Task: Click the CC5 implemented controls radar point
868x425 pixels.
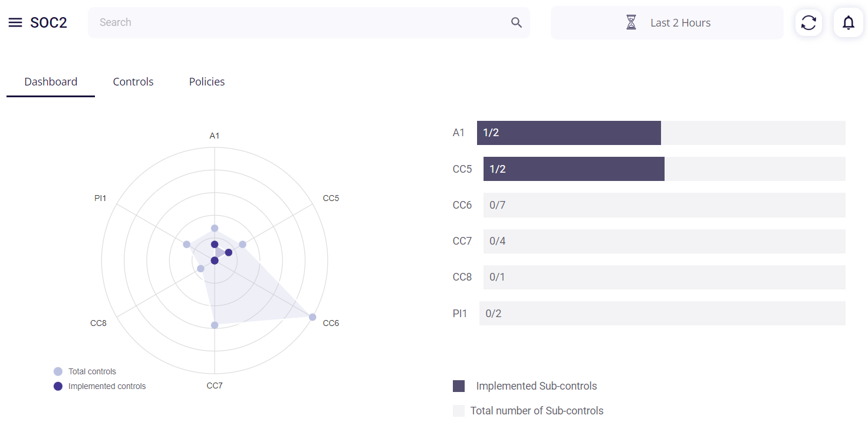Action: click(x=229, y=252)
